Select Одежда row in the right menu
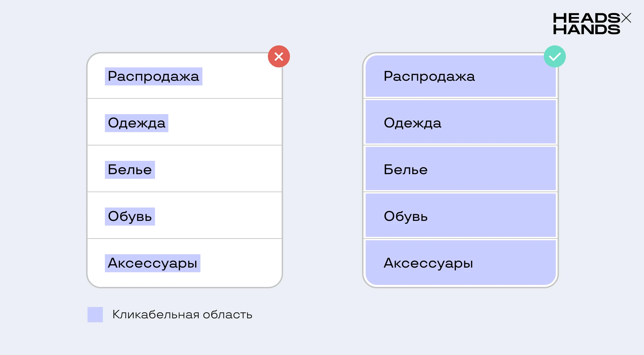Screen dimensions: 644x355 tap(461, 122)
